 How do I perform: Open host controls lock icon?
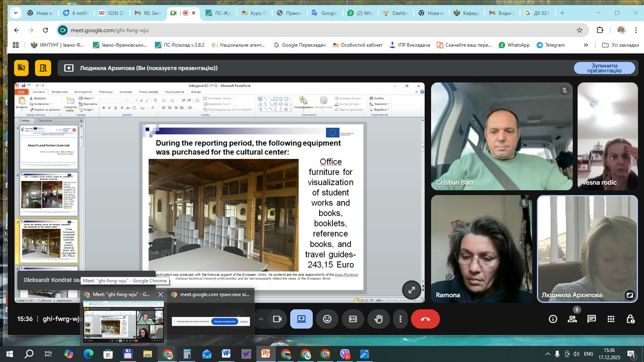coord(630,319)
